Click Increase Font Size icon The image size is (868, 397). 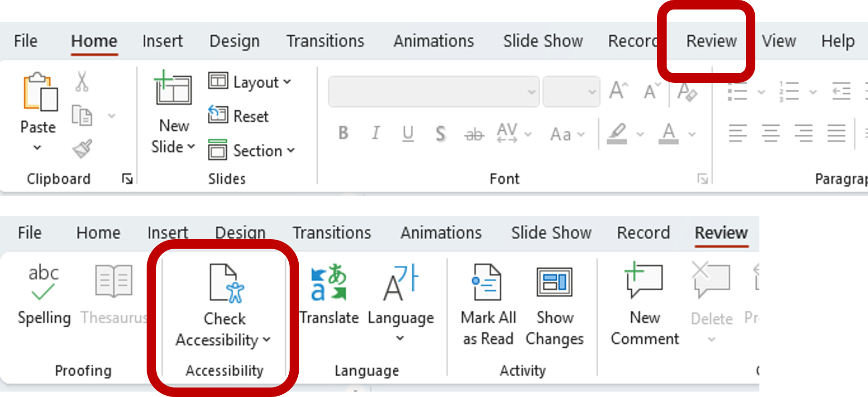tap(619, 90)
